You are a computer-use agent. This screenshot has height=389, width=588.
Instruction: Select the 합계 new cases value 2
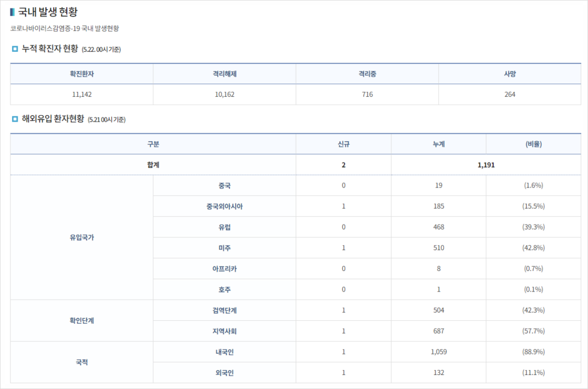(x=343, y=165)
